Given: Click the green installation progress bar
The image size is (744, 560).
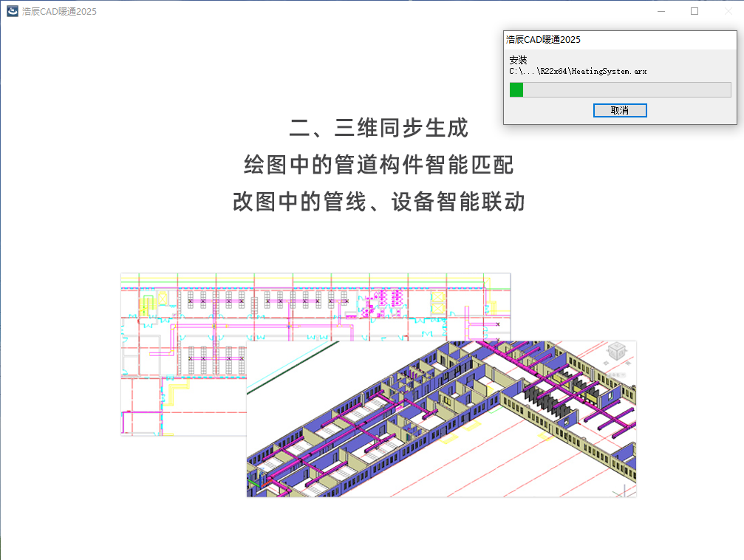Looking at the screenshot, I should tap(516, 89).
